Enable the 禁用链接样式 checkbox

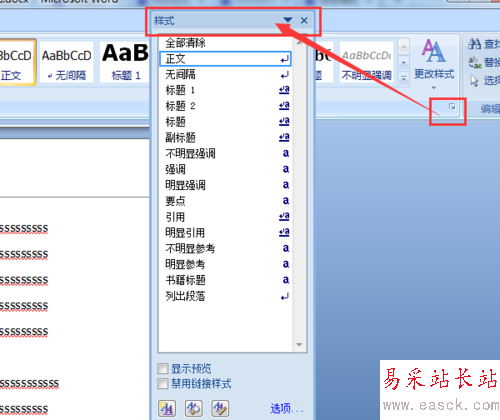pyautogui.click(x=163, y=384)
